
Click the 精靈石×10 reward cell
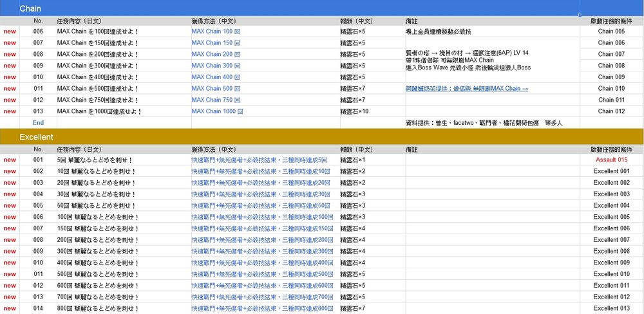(x=372, y=111)
